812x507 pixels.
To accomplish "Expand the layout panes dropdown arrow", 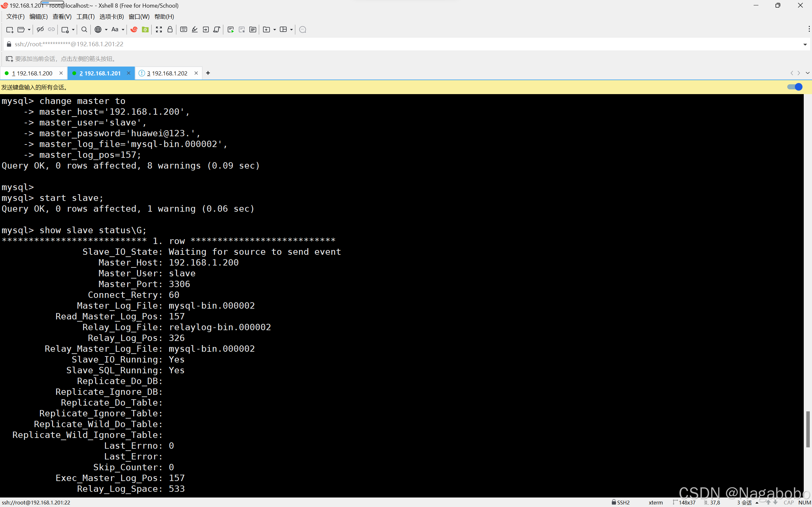I will click(291, 29).
